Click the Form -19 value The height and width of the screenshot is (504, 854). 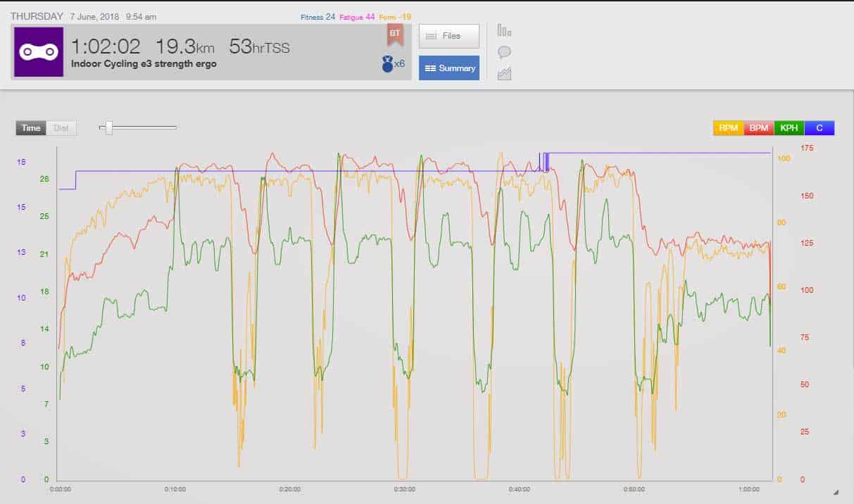[x=395, y=16]
